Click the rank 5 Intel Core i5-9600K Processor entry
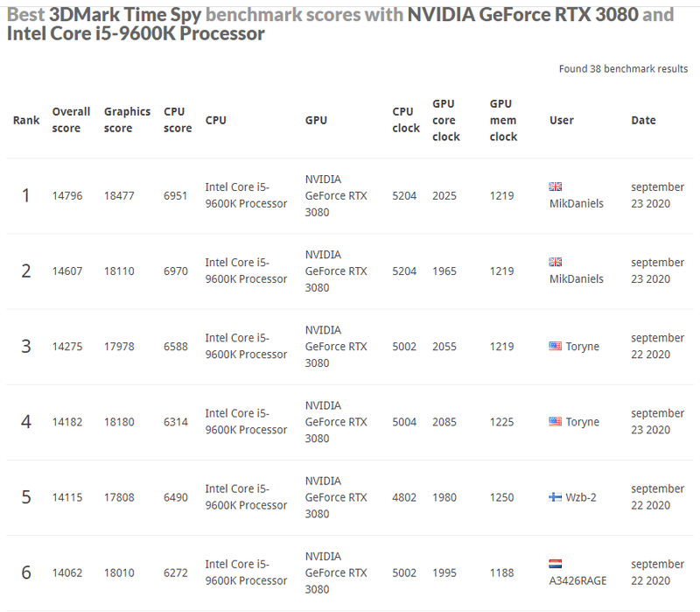 (x=246, y=497)
